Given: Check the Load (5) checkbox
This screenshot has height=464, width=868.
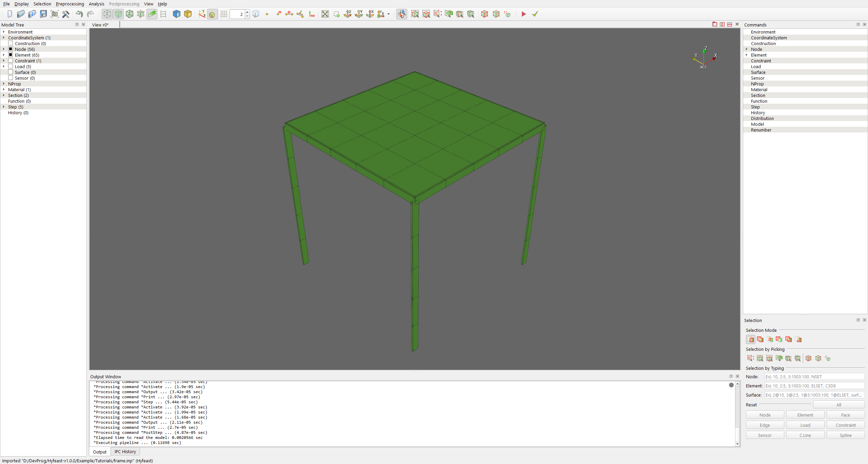Looking at the screenshot, I should [11, 66].
